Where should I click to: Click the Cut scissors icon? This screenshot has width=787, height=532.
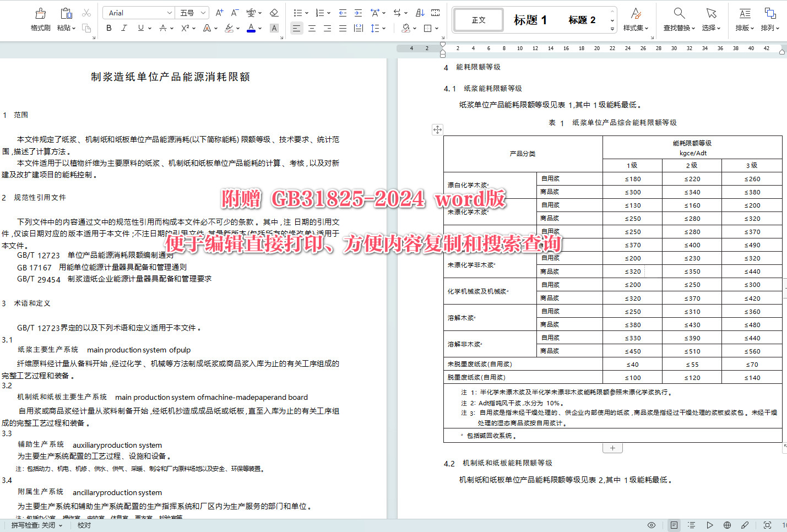(x=86, y=12)
